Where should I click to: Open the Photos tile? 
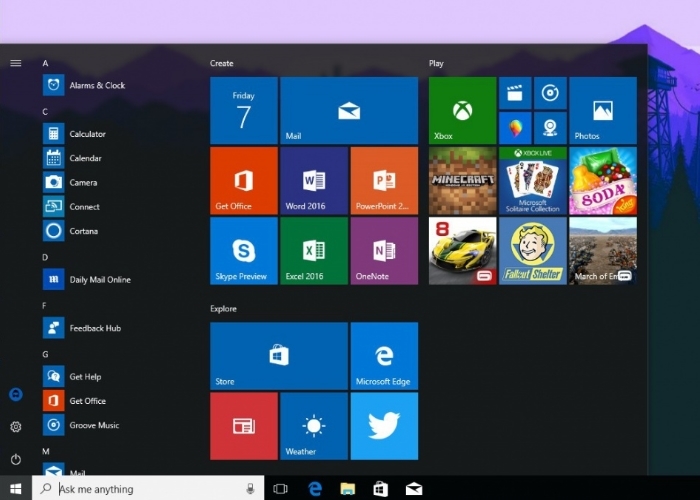(x=603, y=110)
